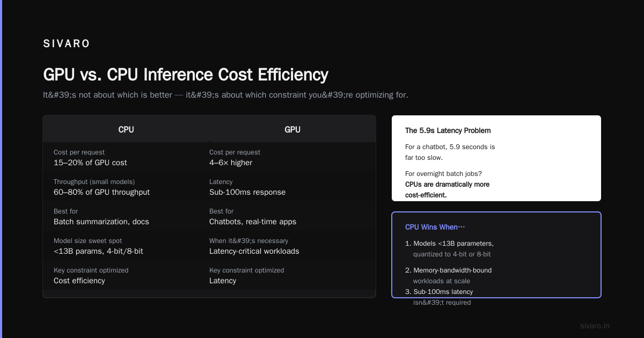This screenshot has width=644, height=338.
Task: Select 'Throughput (small models)' label
Action: (94, 182)
